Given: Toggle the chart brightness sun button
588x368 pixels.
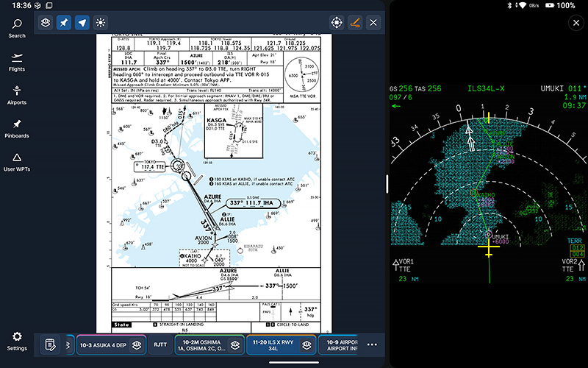Looking at the screenshot, I should [101, 23].
